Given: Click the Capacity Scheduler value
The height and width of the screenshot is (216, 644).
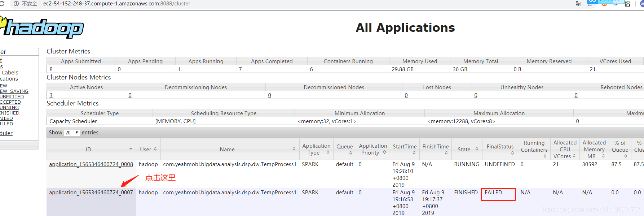Looking at the screenshot, I should pyautogui.click(x=73, y=121).
